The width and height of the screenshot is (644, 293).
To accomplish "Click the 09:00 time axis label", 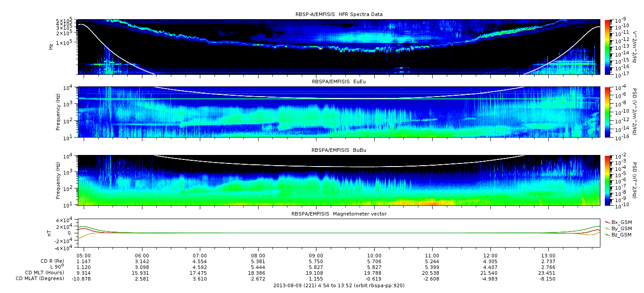I will [316, 256].
